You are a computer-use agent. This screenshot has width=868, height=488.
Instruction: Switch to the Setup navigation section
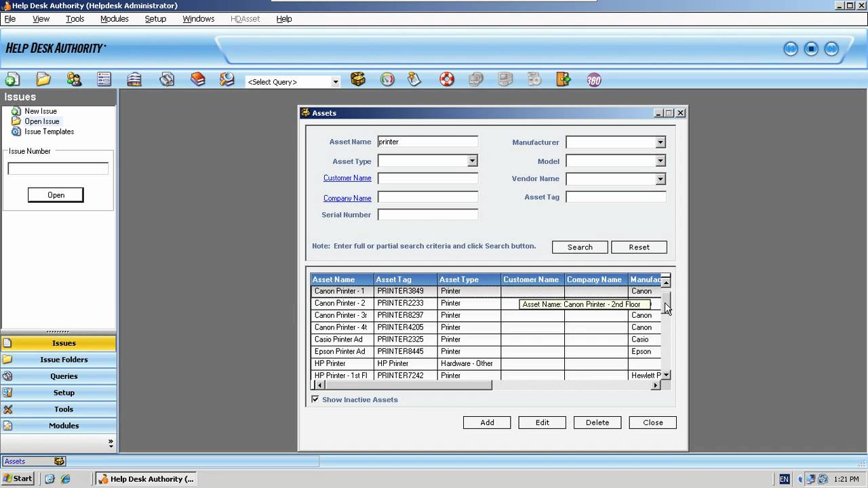(58, 392)
